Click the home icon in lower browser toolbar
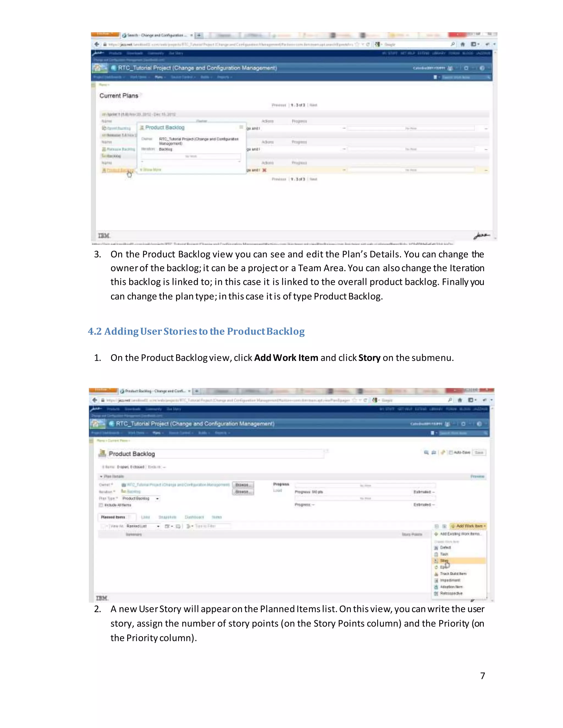This screenshot has height=728, width=563. click(460, 400)
